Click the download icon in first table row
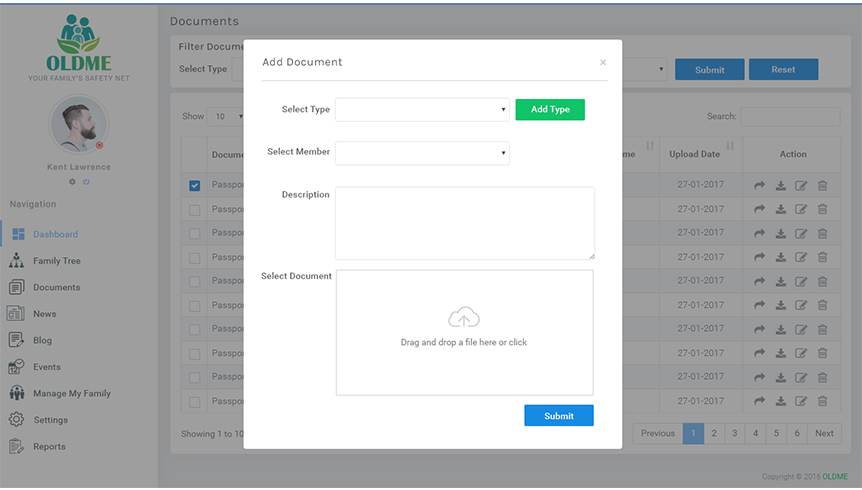This screenshot has width=862, height=490. (x=781, y=185)
